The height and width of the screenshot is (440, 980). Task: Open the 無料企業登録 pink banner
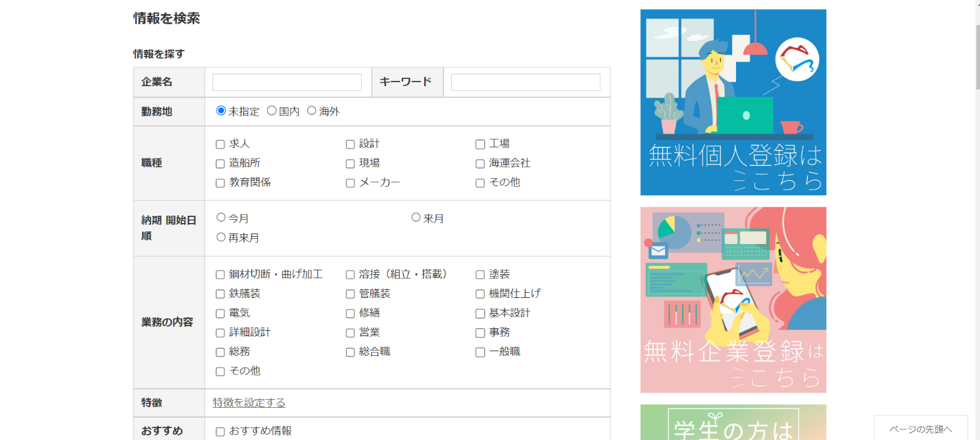tap(733, 300)
